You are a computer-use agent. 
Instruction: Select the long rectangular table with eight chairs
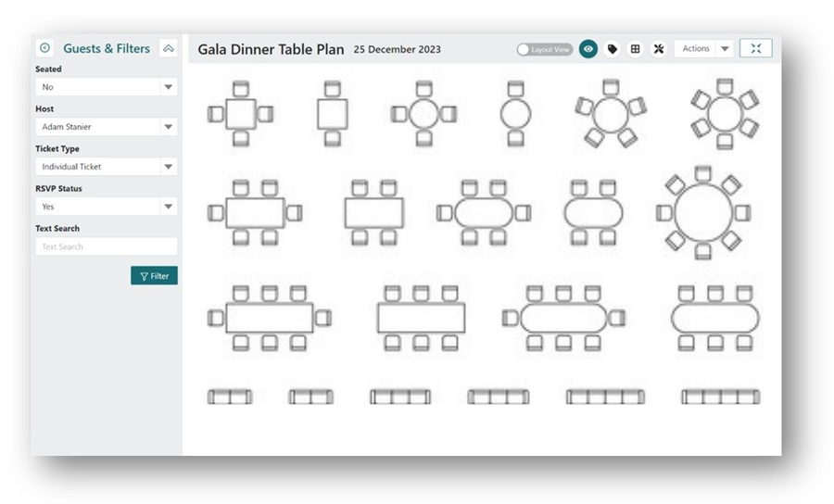[x=269, y=318]
